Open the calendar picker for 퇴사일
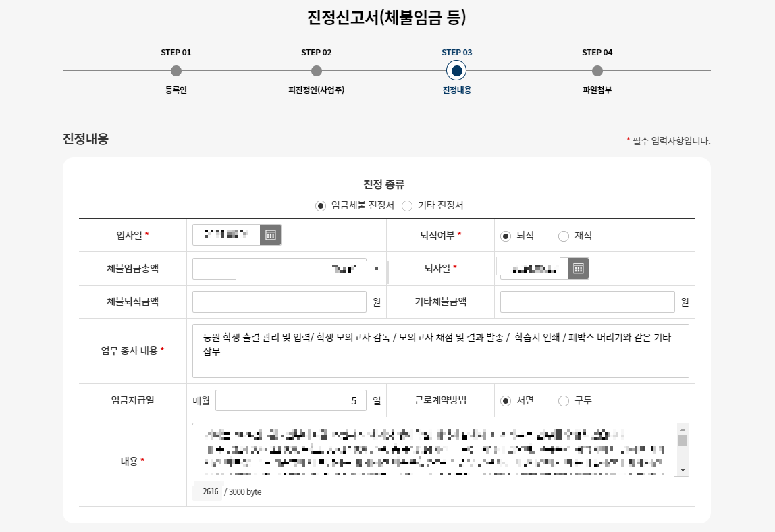 pyautogui.click(x=579, y=268)
